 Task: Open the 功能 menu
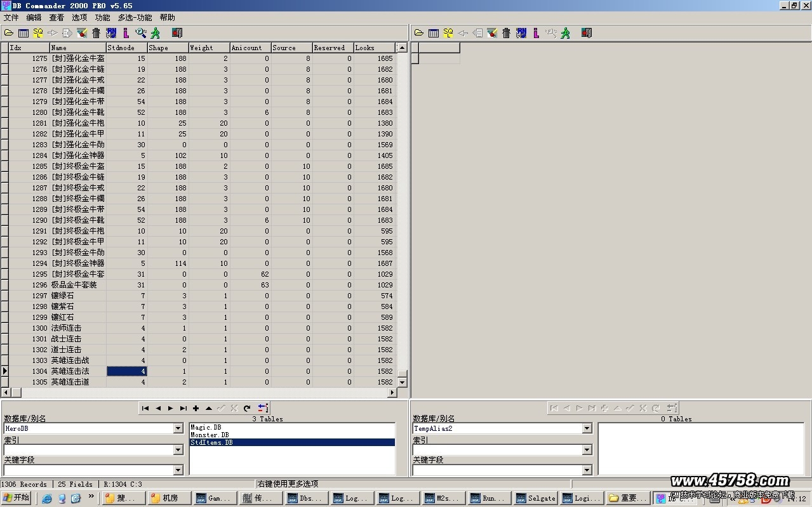click(102, 18)
